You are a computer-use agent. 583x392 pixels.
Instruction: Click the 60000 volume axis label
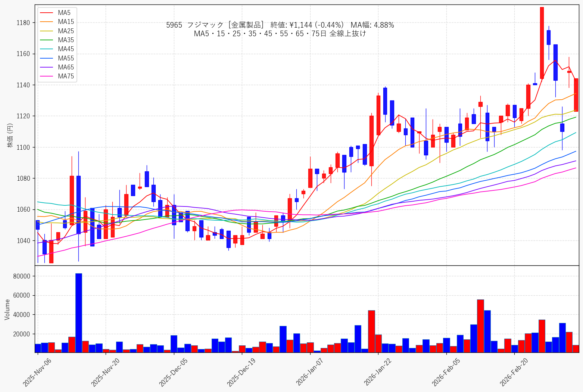coord(22,296)
